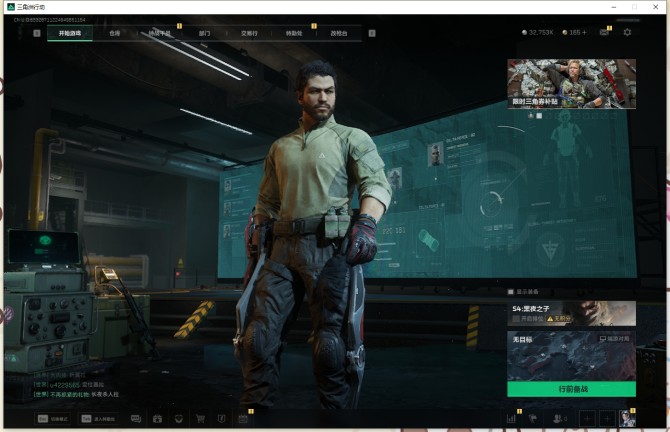Open the friends list icon
This screenshot has width=670, height=432.
tap(559, 419)
